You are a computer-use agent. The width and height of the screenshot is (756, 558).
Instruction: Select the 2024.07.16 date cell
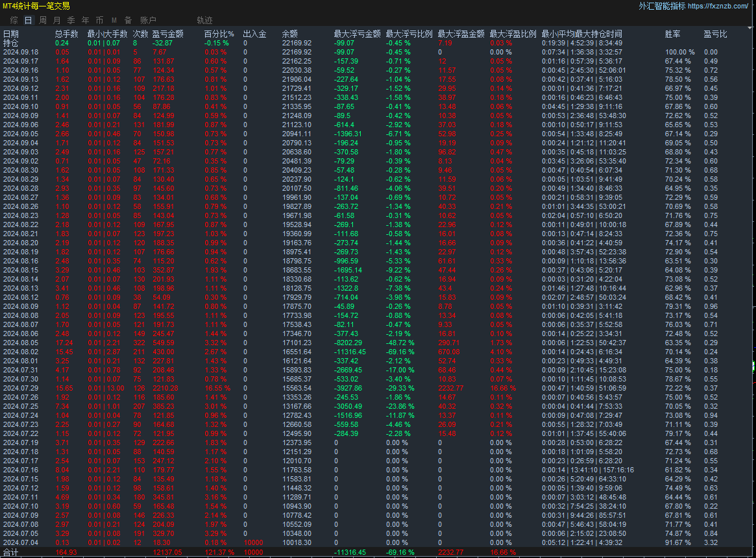(x=21, y=470)
